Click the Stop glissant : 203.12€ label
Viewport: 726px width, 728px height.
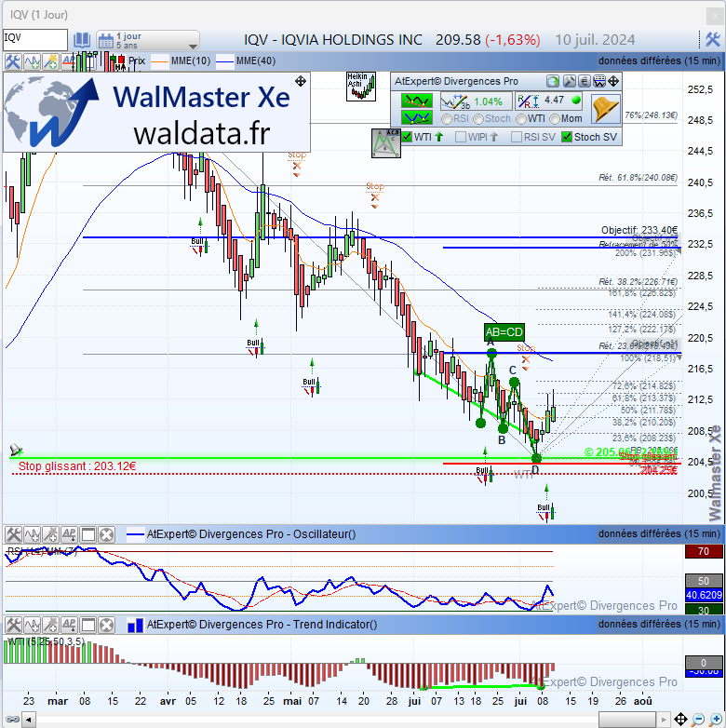coord(77,466)
